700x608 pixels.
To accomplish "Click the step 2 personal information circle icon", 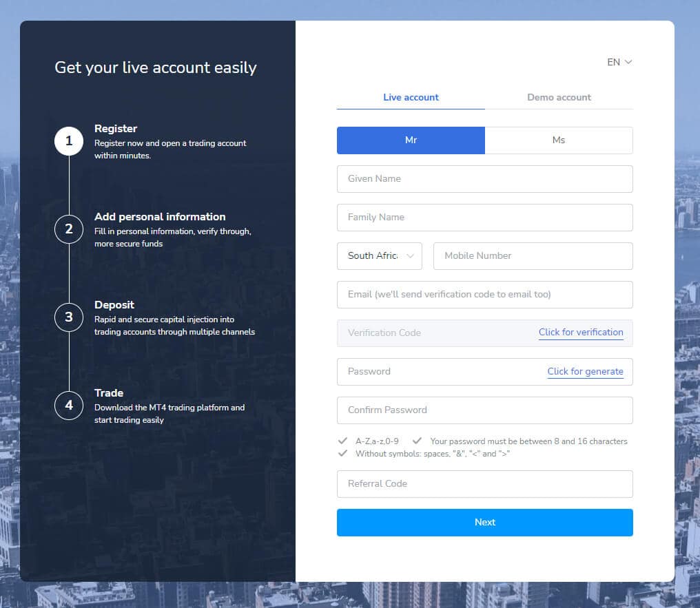I will tap(68, 229).
